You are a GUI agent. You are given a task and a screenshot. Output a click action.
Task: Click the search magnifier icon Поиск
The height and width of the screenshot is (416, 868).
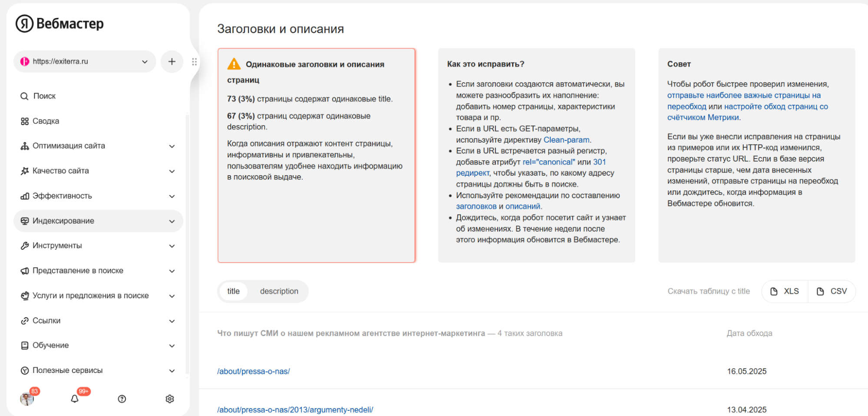click(x=24, y=96)
